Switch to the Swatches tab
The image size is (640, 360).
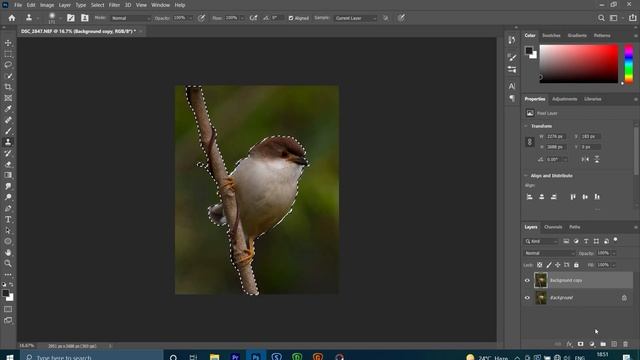(x=551, y=36)
